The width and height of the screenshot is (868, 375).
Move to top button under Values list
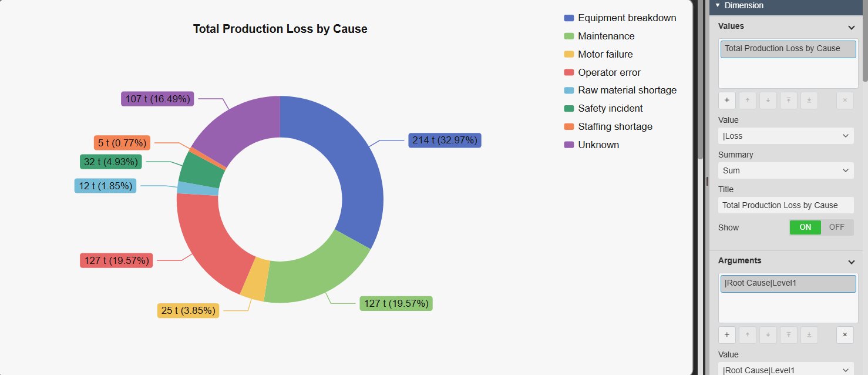click(788, 101)
